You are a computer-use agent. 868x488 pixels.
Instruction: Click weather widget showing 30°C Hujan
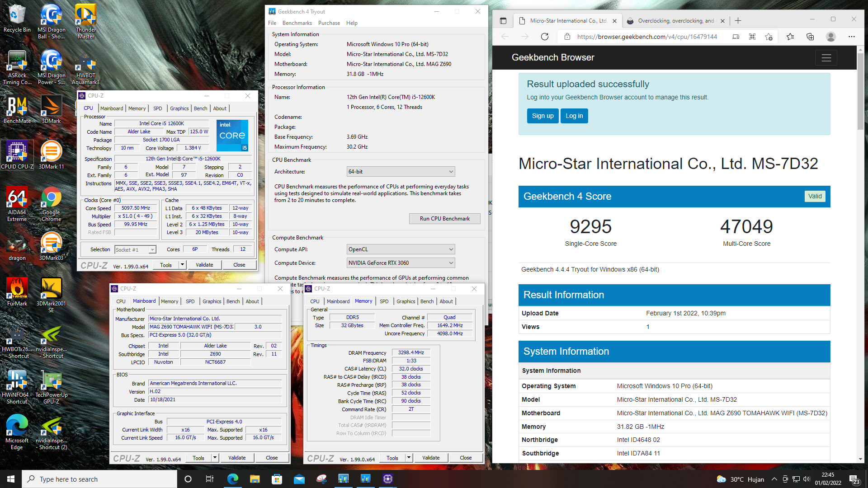pos(741,479)
